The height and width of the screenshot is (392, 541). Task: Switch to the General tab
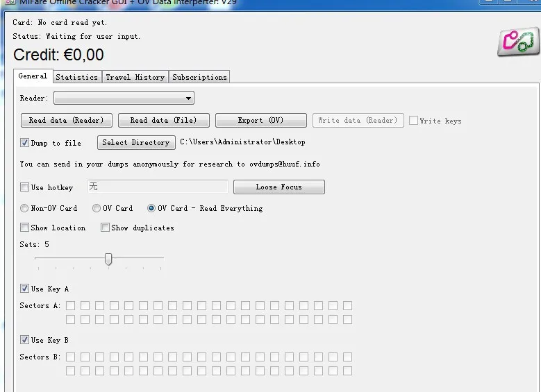(x=33, y=76)
